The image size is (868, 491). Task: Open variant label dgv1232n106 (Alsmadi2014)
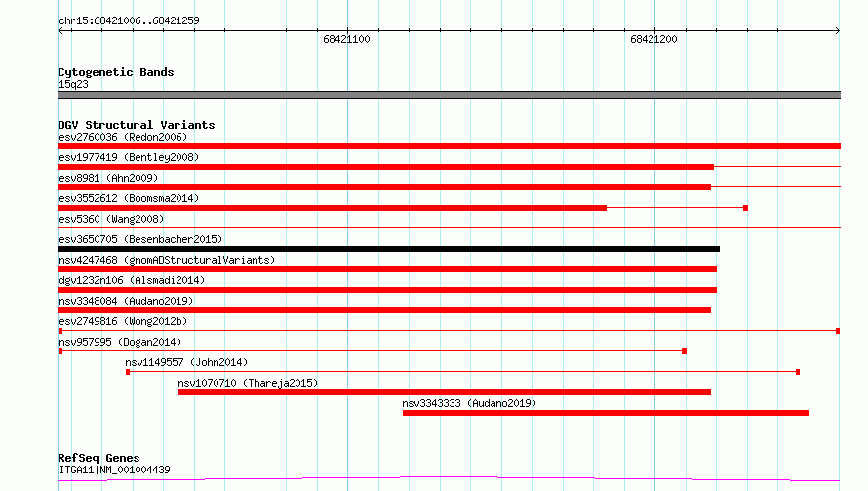coord(132,280)
